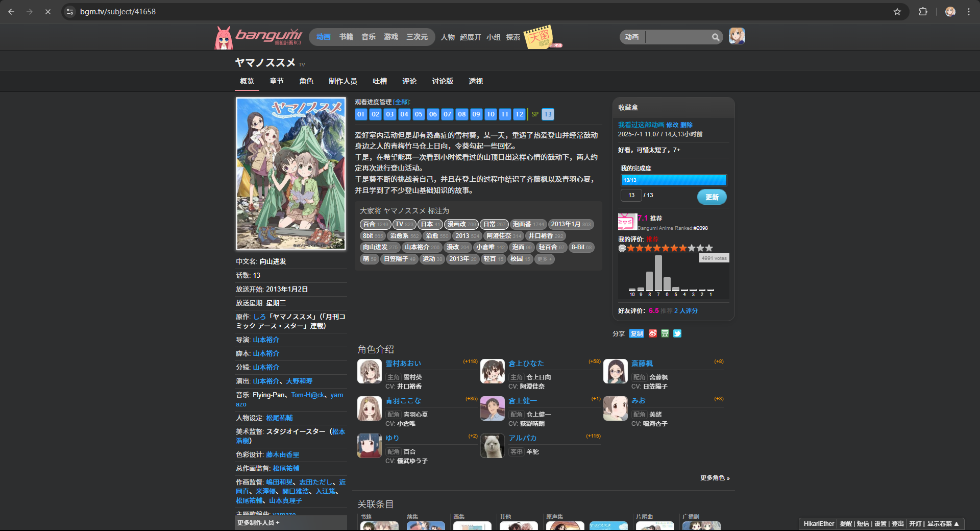Image resolution: width=980 pixels, height=531 pixels.
Task: Focus the site search text box
Action: 678,37
